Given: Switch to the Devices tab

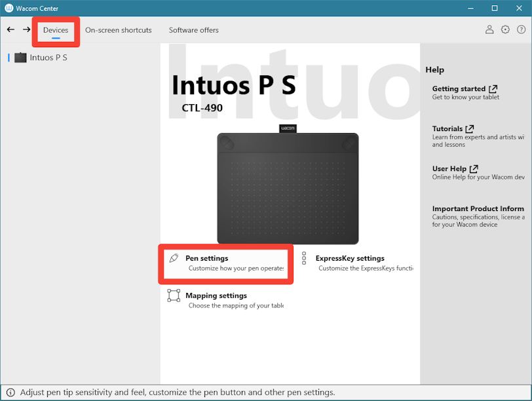Looking at the screenshot, I should (x=56, y=30).
